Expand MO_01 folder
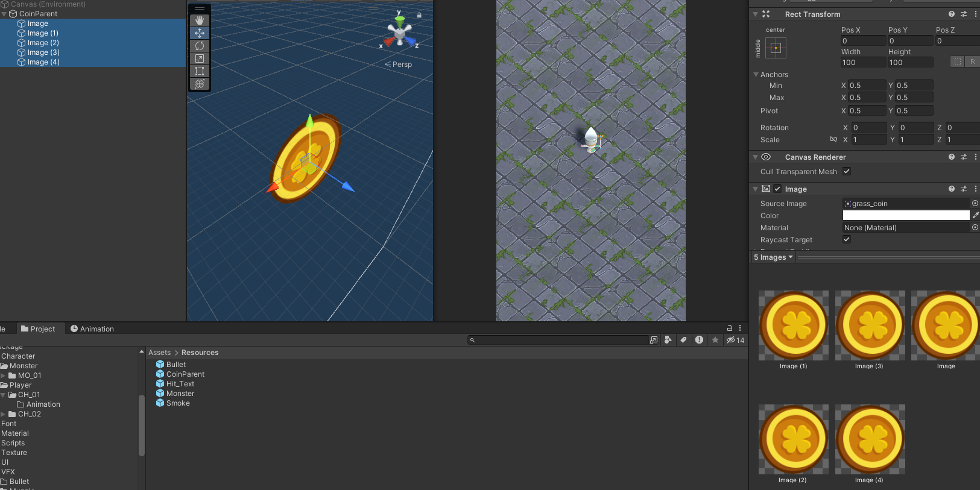The height and width of the screenshot is (490, 980). pyautogui.click(x=3, y=375)
